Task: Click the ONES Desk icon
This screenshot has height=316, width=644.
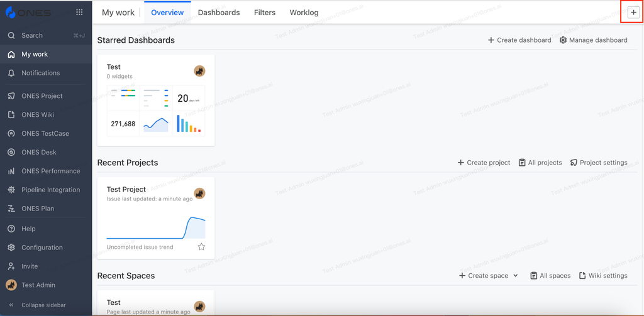Action: click(11, 152)
